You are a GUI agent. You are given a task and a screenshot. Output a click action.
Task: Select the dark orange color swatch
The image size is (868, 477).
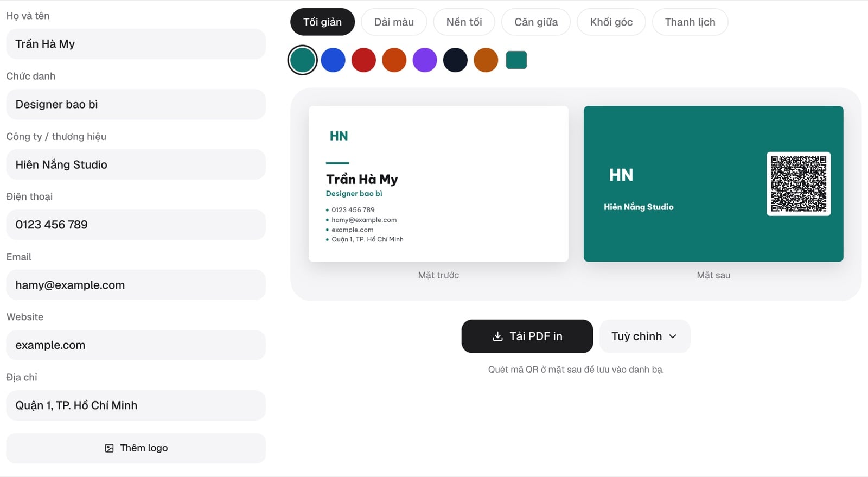point(394,60)
